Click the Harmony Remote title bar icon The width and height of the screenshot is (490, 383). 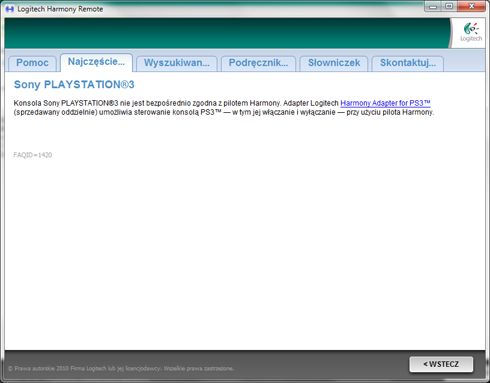[x=10, y=9]
